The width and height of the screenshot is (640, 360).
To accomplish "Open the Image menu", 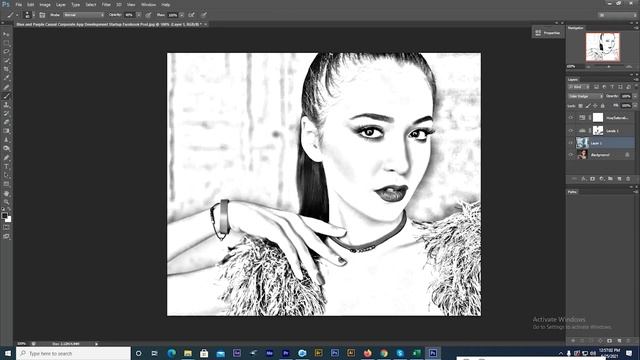I will [45, 5].
